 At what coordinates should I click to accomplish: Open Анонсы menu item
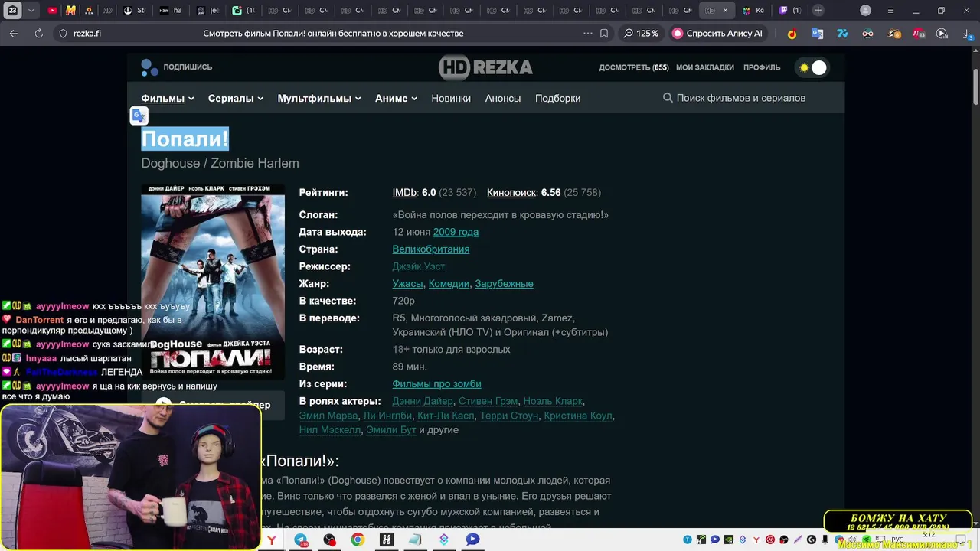503,98
